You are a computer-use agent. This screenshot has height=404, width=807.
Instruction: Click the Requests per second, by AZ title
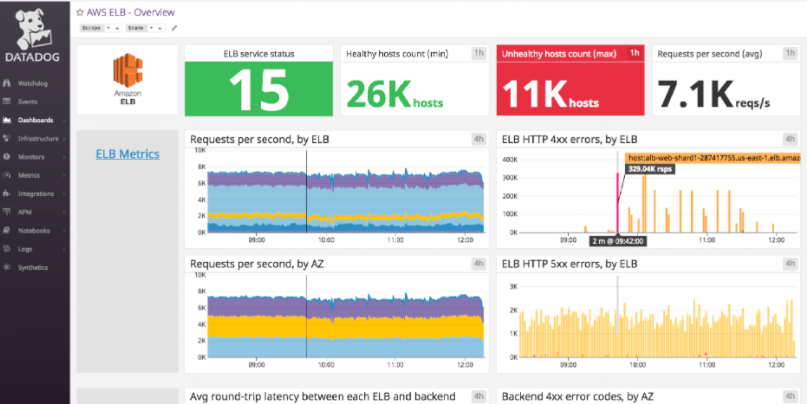[257, 265]
